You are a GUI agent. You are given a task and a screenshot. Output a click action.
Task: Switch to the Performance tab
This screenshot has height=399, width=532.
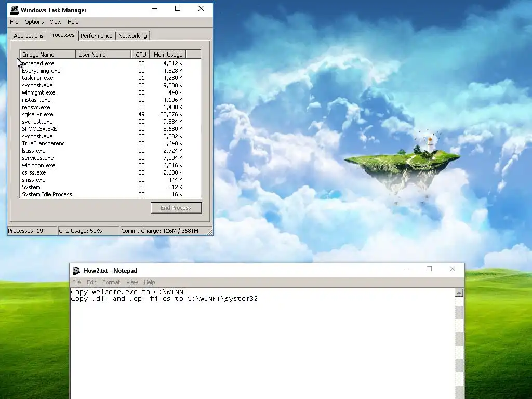[x=96, y=36]
